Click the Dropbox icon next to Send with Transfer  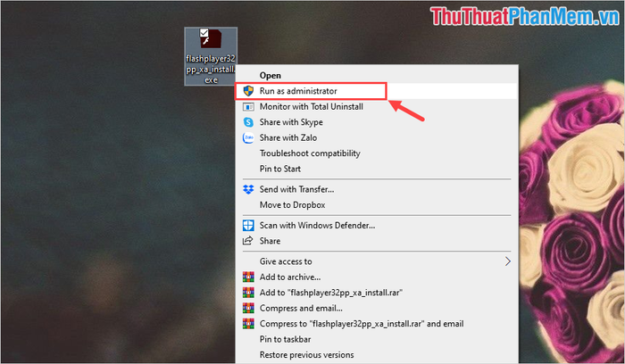pos(248,189)
